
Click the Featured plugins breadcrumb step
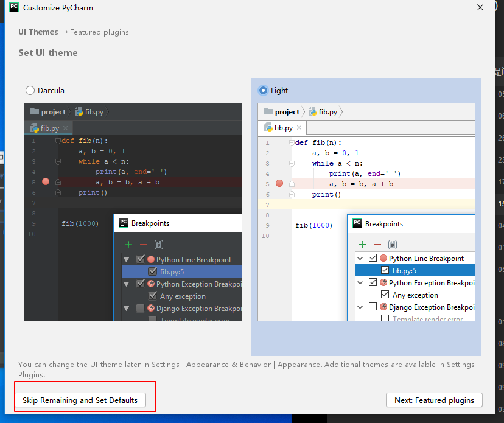tap(99, 32)
